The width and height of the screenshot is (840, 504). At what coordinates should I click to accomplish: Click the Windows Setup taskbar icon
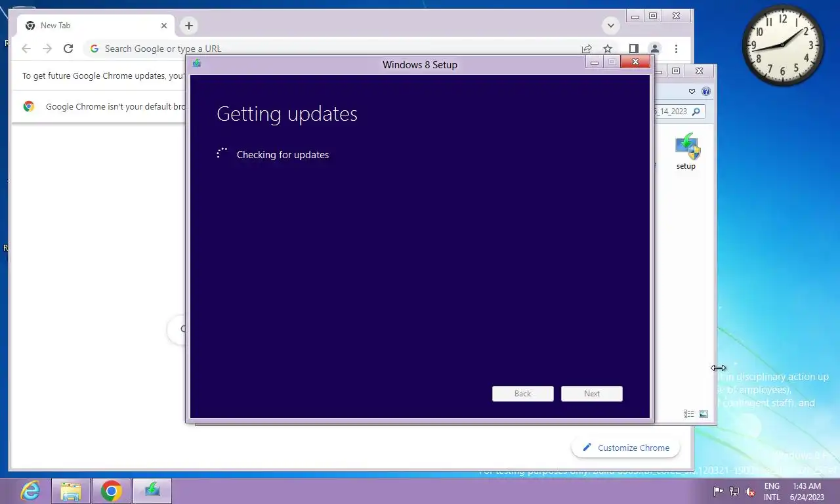(152, 491)
